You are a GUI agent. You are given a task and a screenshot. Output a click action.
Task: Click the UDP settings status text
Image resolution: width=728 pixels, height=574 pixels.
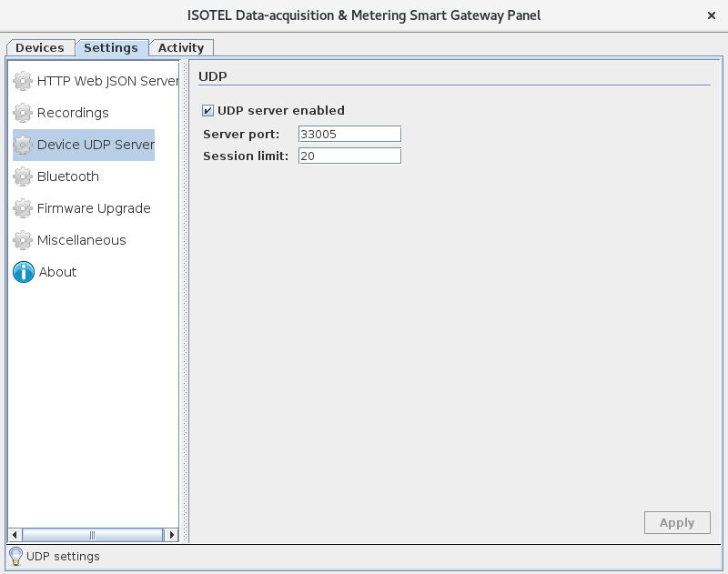point(63,556)
